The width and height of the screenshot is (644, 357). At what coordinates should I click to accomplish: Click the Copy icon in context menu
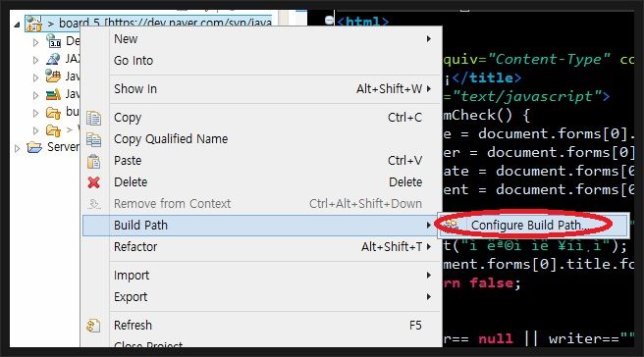pos(93,118)
